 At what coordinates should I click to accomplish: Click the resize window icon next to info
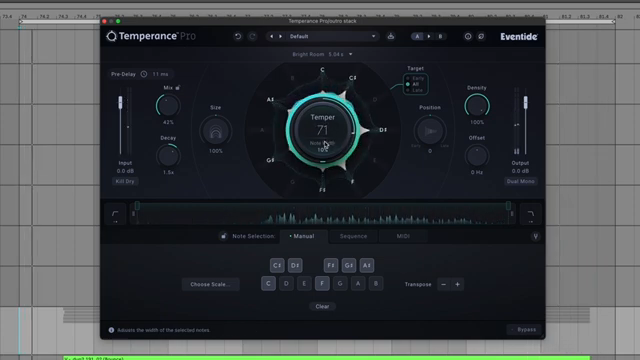tap(481, 36)
